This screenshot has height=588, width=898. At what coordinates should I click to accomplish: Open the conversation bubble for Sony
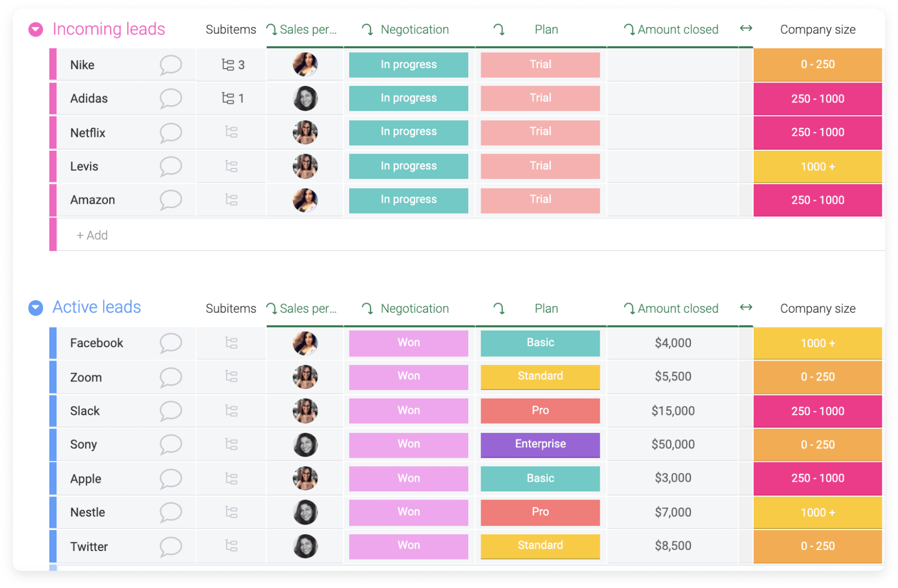click(171, 444)
